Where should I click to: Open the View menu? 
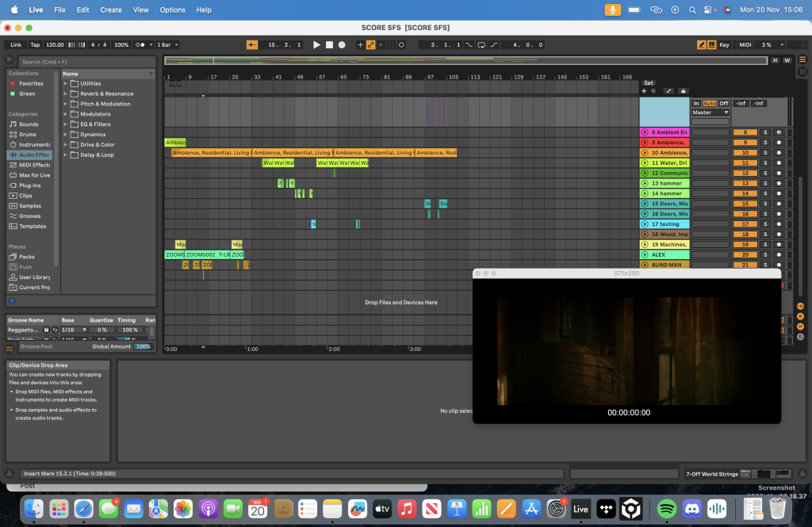pyautogui.click(x=140, y=10)
